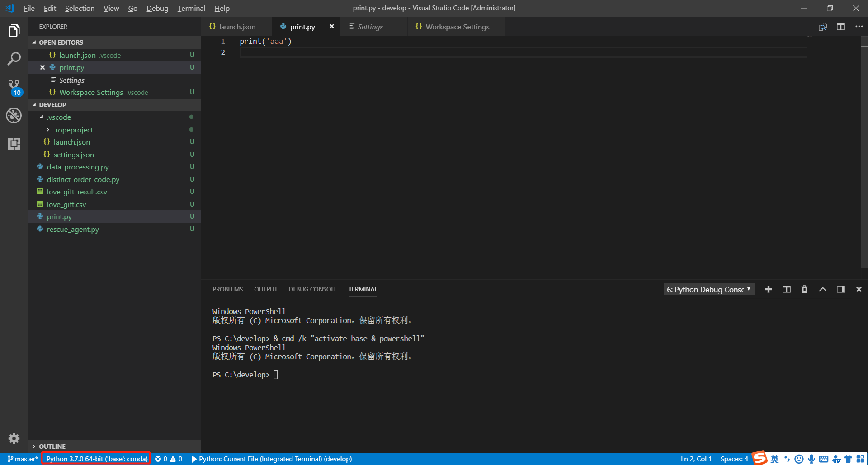This screenshot has width=868, height=465.
Task: Click the keyboard icon in IME toolbar
Action: coord(824,459)
